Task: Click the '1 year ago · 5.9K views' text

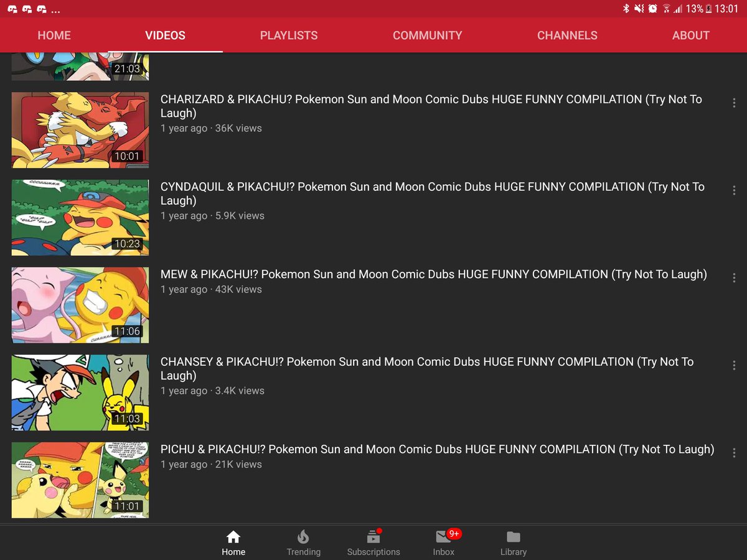Action: 212,216
